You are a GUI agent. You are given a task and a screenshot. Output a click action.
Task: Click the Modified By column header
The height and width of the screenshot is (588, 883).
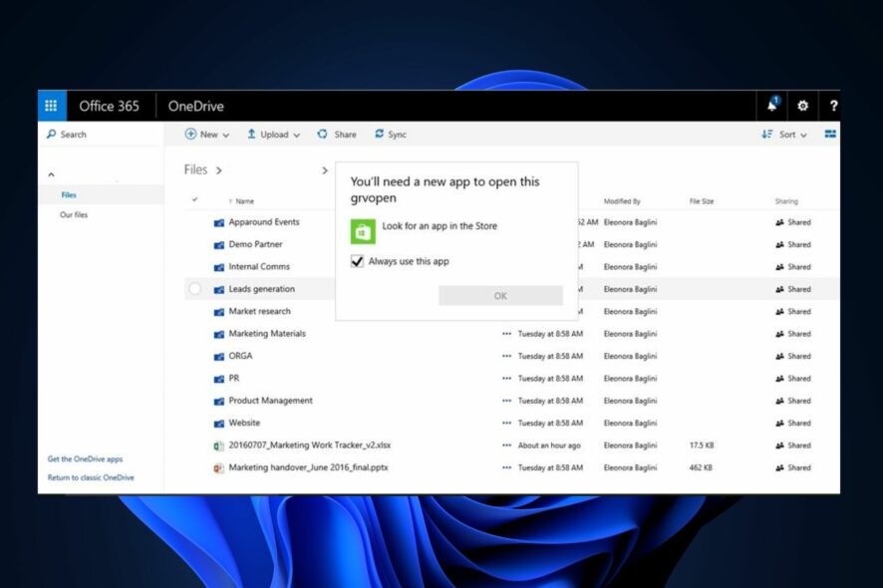622,201
